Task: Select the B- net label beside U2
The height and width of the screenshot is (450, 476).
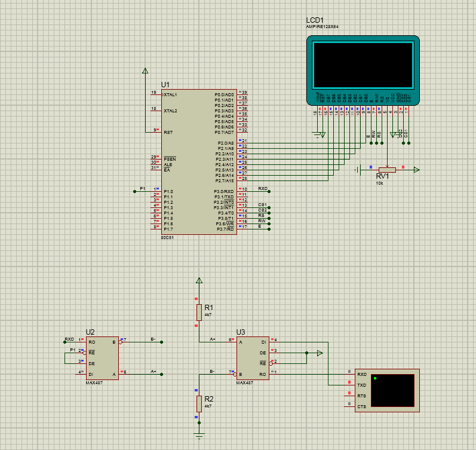Action: pos(153,339)
